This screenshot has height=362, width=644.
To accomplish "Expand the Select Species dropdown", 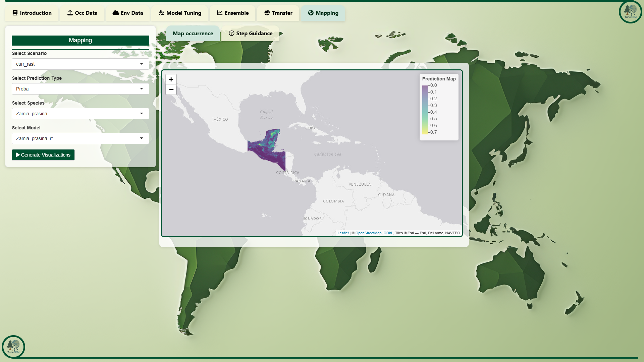I will pyautogui.click(x=80, y=114).
